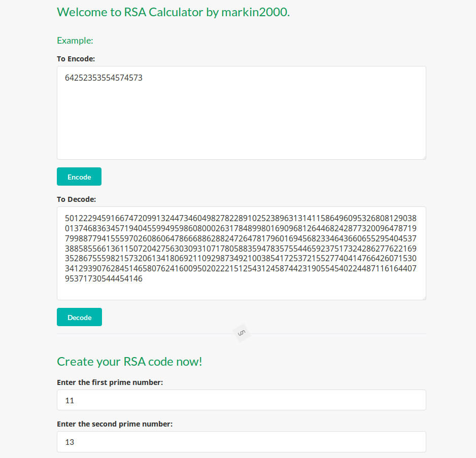Click the Create your RSA code now heading
Viewport: 476px width, 458px height.
point(129,361)
